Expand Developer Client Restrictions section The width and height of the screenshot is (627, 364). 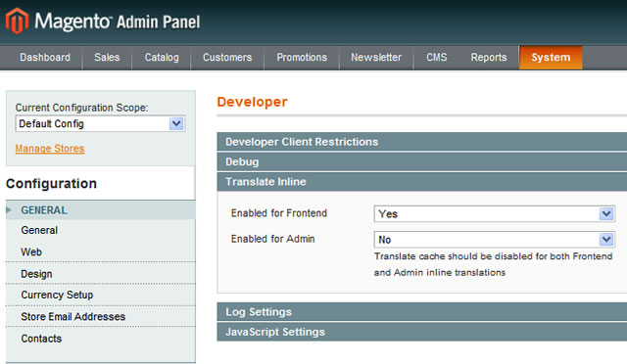click(422, 142)
